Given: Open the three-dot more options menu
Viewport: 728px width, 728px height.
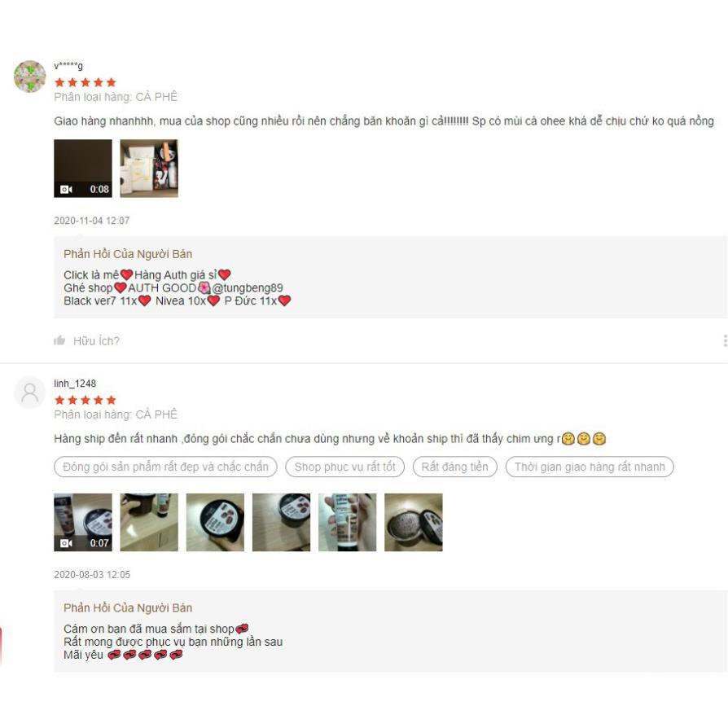Looking at the screenshot, I should pyautogui.click(x=725, y=340).
